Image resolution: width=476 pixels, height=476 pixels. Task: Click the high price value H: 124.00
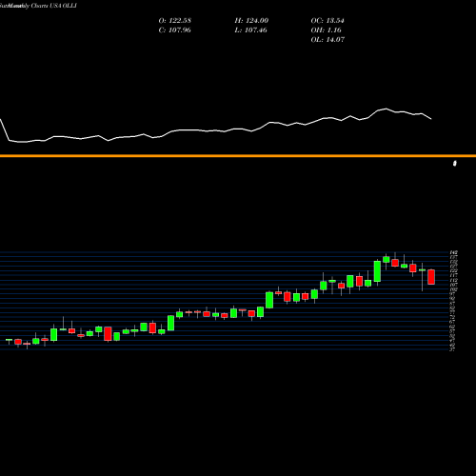pyautogui.click(x=251, y=21)
